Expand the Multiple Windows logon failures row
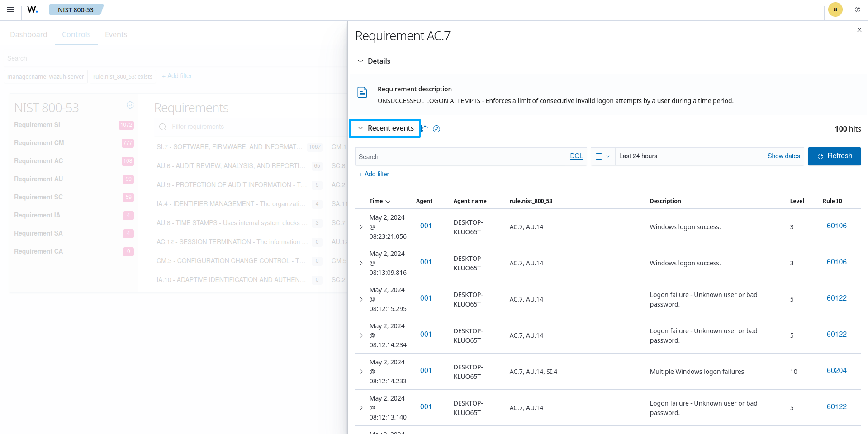Viewport: 868px width, 434px height. click(x=361, y=372)
